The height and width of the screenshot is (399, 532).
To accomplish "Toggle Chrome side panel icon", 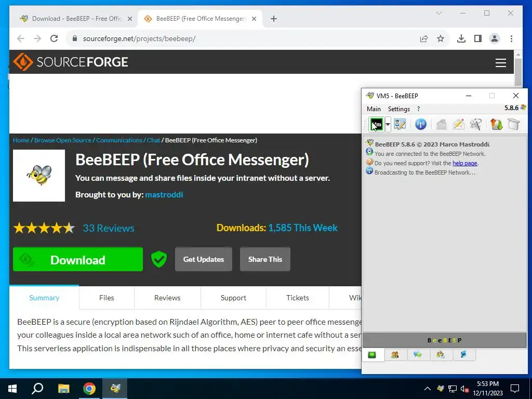I will tap(478, 38).
